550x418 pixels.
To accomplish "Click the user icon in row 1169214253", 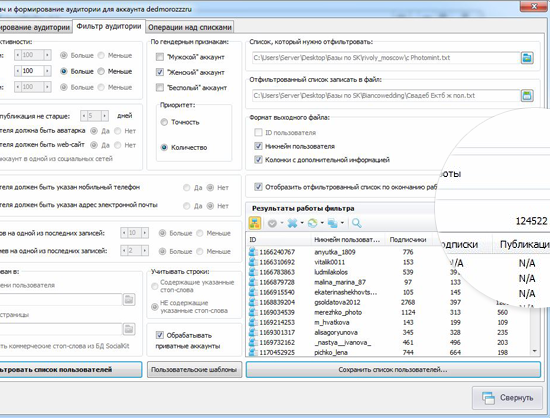I will click(x=253, y=322).
